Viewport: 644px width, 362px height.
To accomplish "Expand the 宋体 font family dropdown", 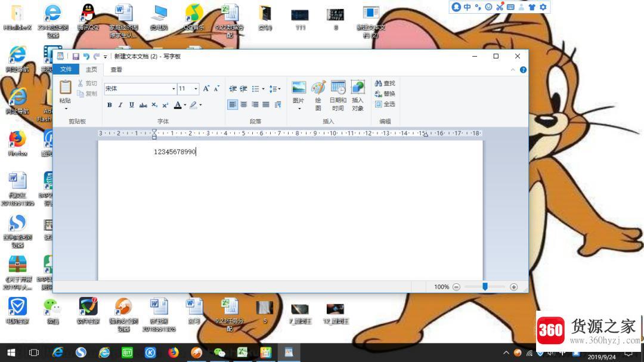I will 174,89.
